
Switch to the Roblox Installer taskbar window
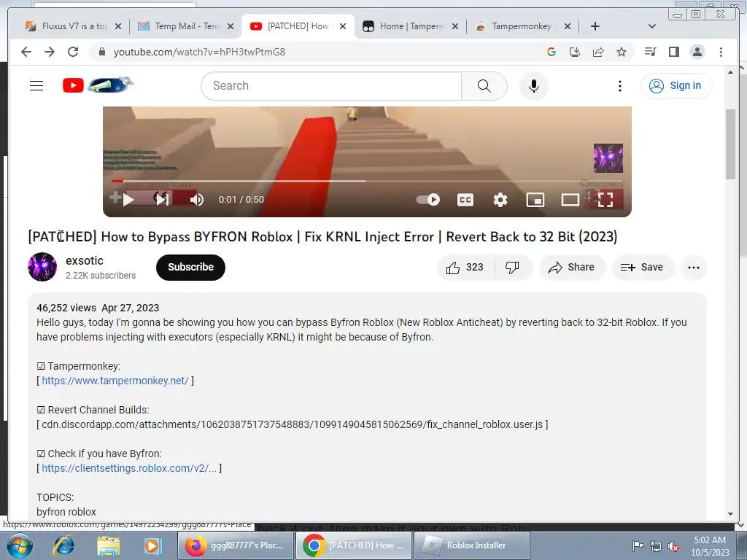pos(472,545)
